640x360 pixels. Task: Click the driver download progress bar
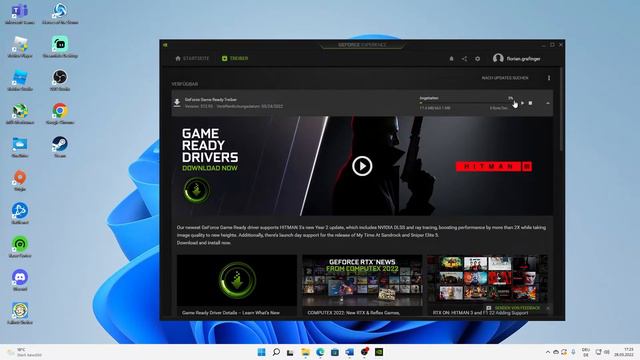click(467, 103)
